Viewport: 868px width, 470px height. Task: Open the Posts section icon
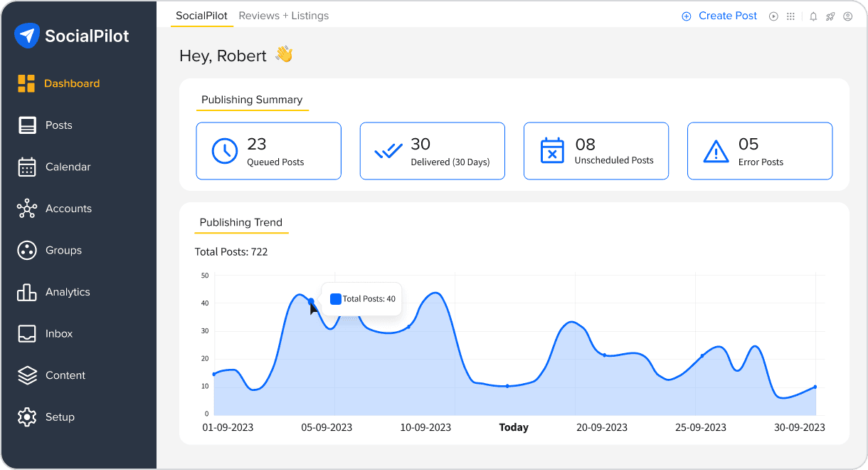(26, 125)
